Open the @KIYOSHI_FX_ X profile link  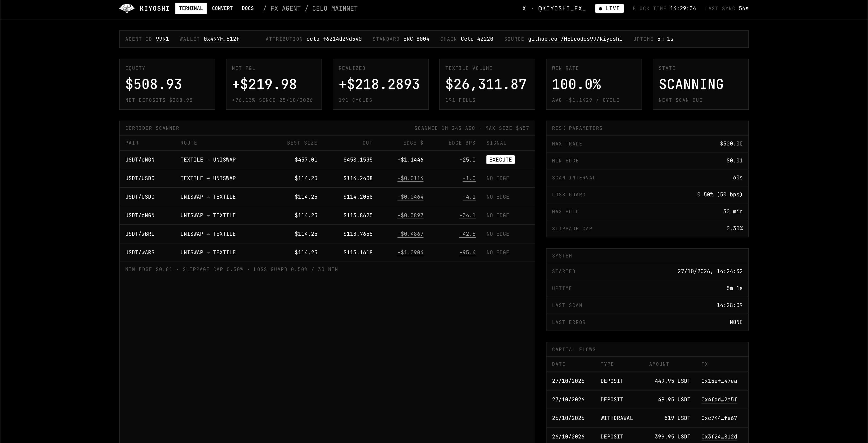pos(554,8)
